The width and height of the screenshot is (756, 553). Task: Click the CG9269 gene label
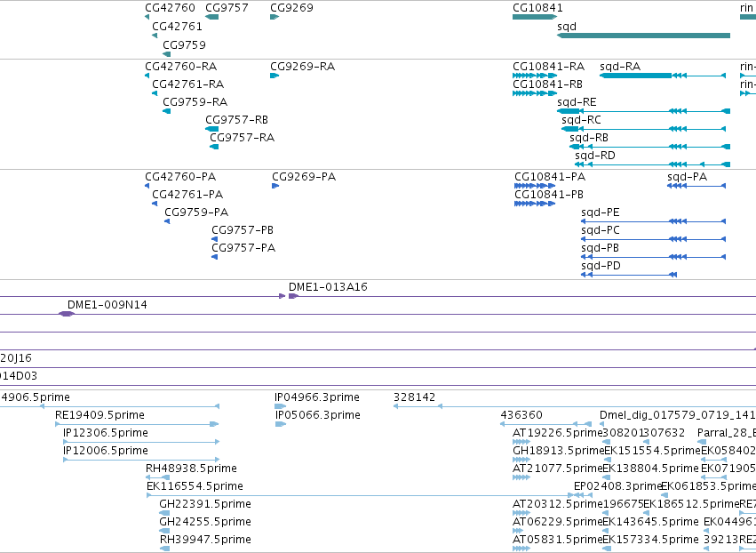(x=291, y=8)
